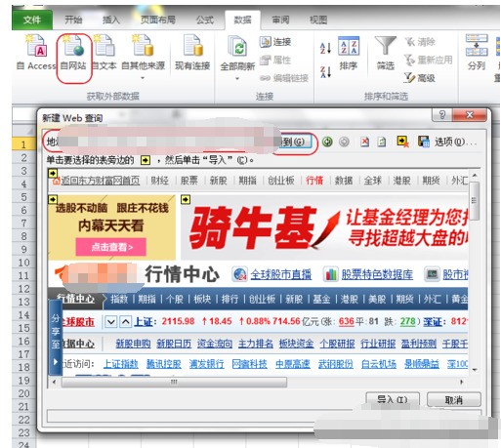Click the Save Query disk icon

coord(424,142)
